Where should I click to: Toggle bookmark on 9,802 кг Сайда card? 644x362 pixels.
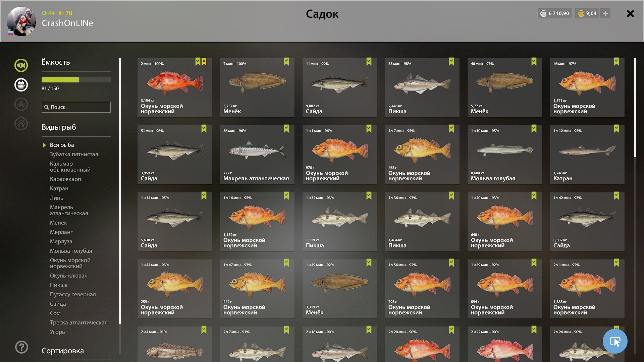pos(369,62)
